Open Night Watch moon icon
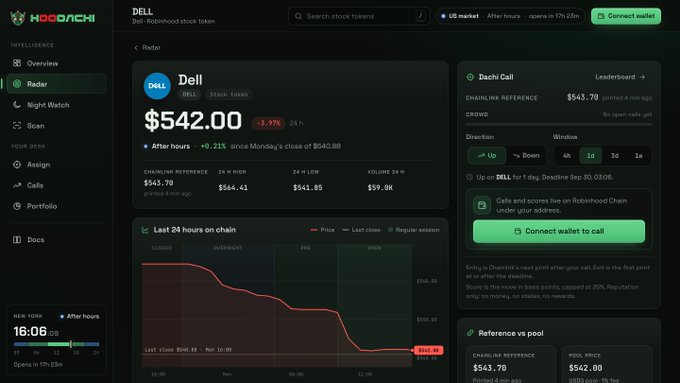680x383 pixels. [17, 105]
